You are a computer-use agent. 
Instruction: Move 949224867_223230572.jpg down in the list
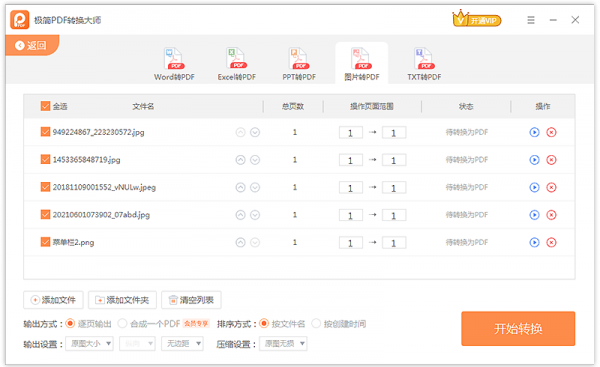(x=255, y=132)
